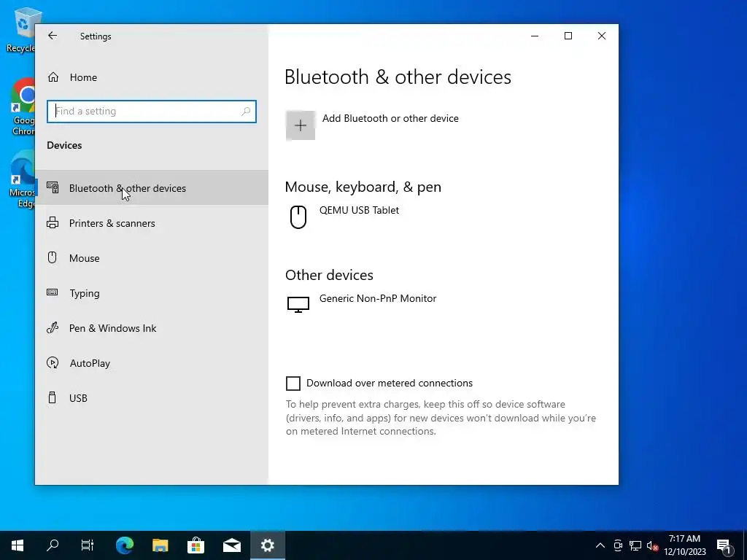Click the magnifier icon in the settings search box
The image size is (747, 560).
coord(246,112)
